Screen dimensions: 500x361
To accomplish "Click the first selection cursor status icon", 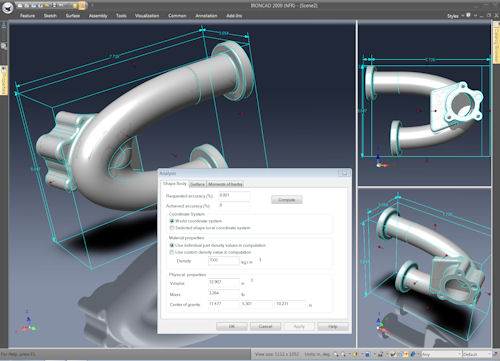I will 336,354.
